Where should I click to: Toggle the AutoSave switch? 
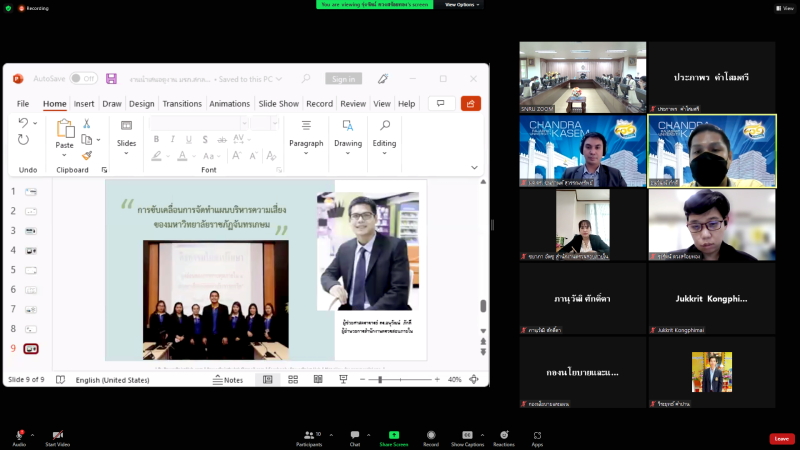82,78
